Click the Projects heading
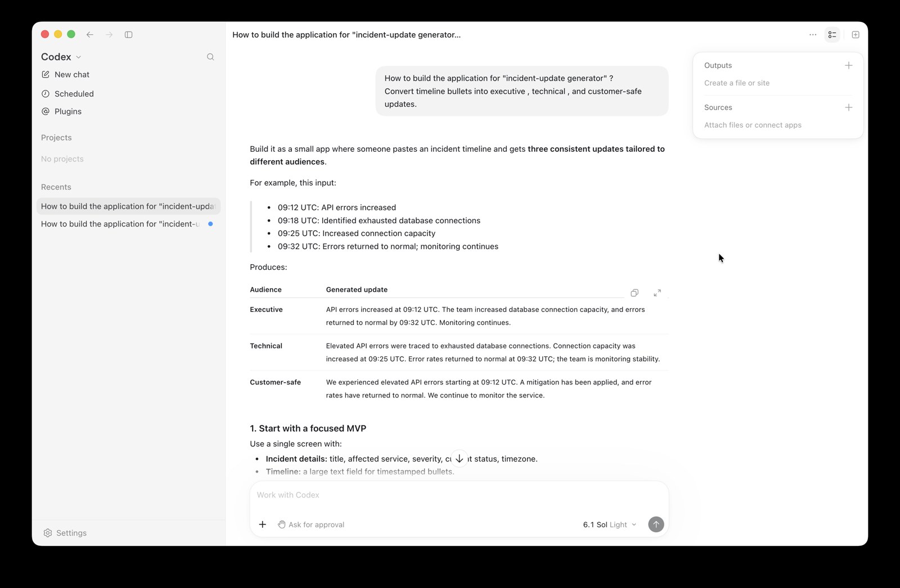 pos(56,138)
